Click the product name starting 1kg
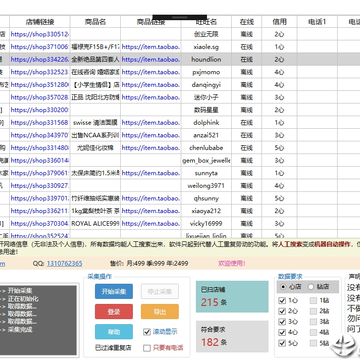 click(95, 211)
